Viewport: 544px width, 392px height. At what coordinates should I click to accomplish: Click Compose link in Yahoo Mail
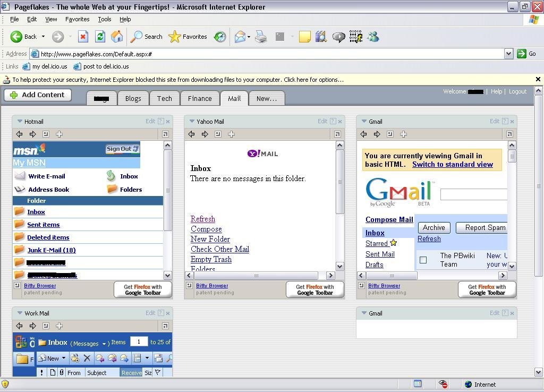click(x=206, y=229)
